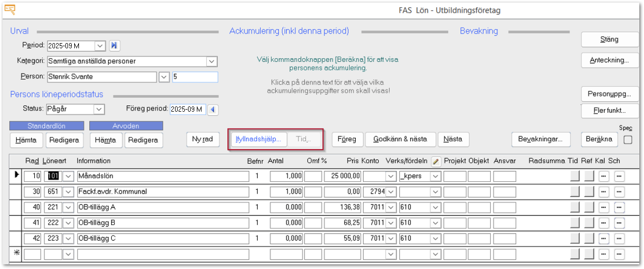
Task: Expand Löneart dropdown on row 10
Action: tap(69, 177)
